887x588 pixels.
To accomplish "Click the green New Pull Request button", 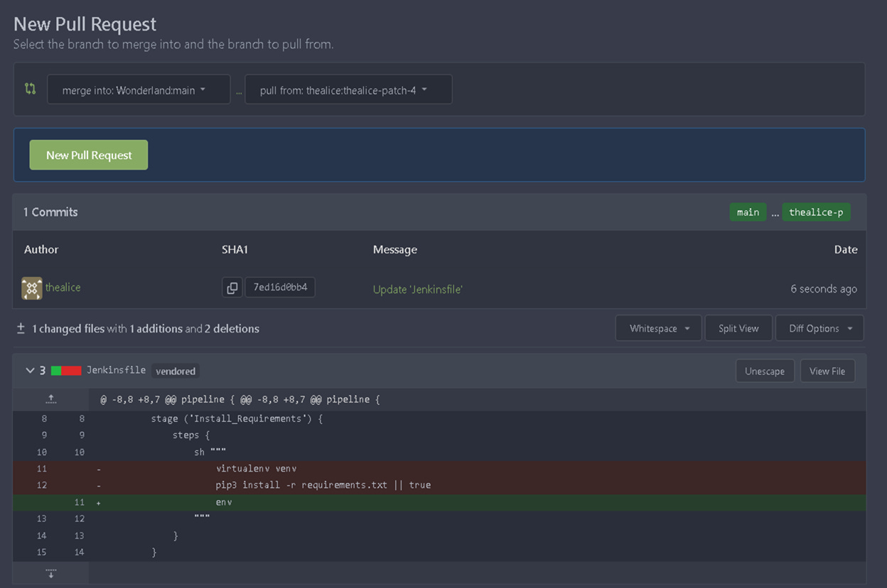I will (x=89, y=155).
